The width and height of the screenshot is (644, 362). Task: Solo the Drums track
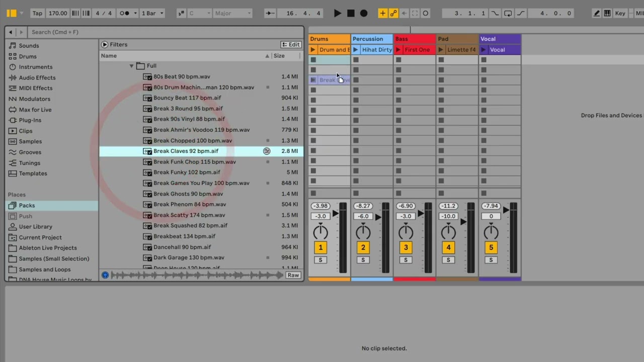tap(320, 260)
